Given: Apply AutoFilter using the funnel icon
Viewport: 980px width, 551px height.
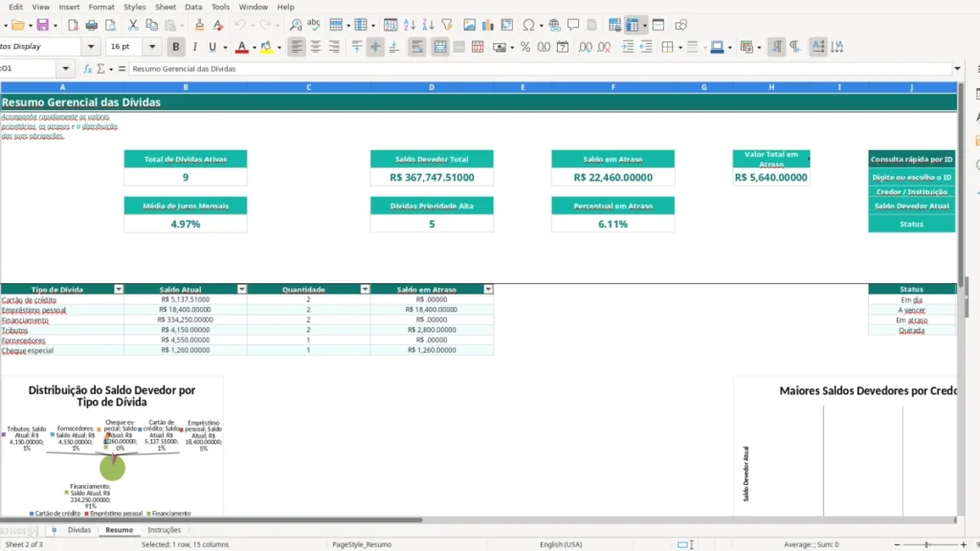Looking at the screenshot, I should coord(447,25).
